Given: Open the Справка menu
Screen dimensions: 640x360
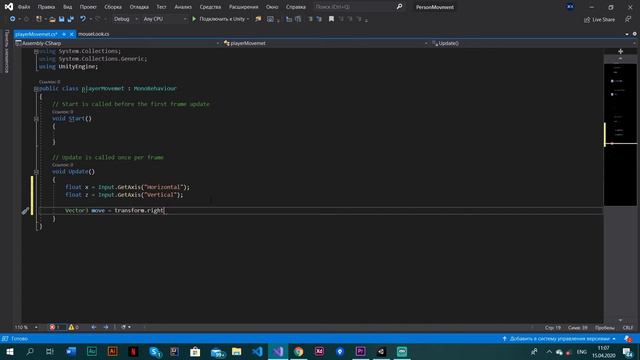Looking at the screenshot, I should tap(296, 7).
